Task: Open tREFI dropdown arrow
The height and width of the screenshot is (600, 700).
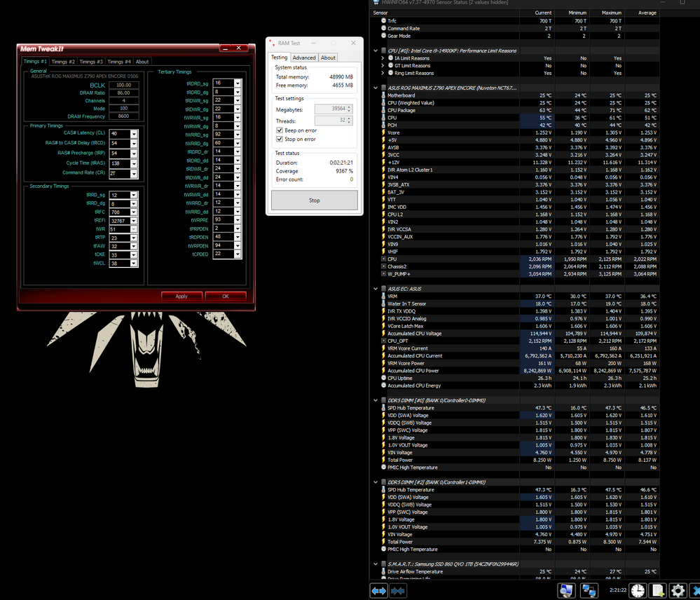Action: point(133,221)
